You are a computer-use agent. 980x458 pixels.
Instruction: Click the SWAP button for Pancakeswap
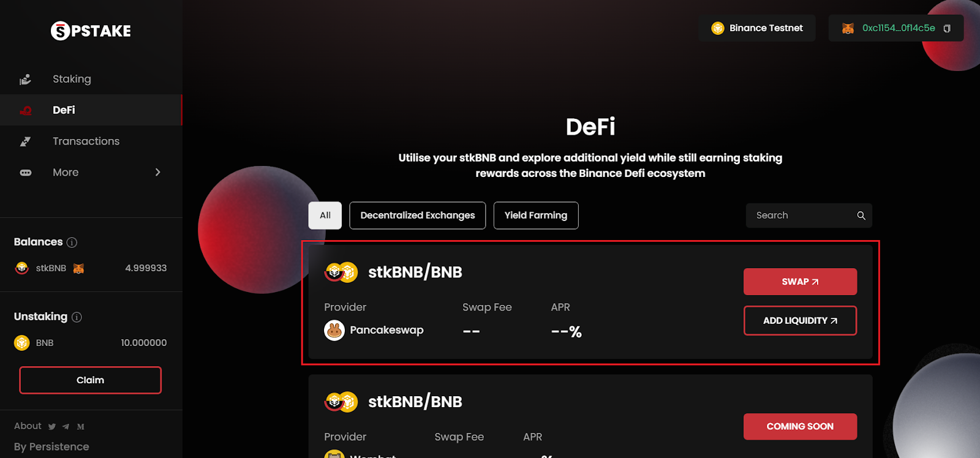(800, 282)
